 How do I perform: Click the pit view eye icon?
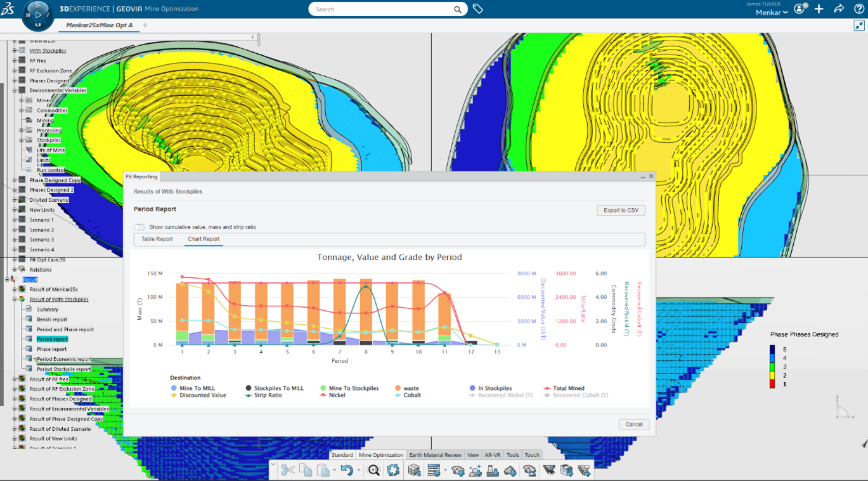click(x=549, y=470)
